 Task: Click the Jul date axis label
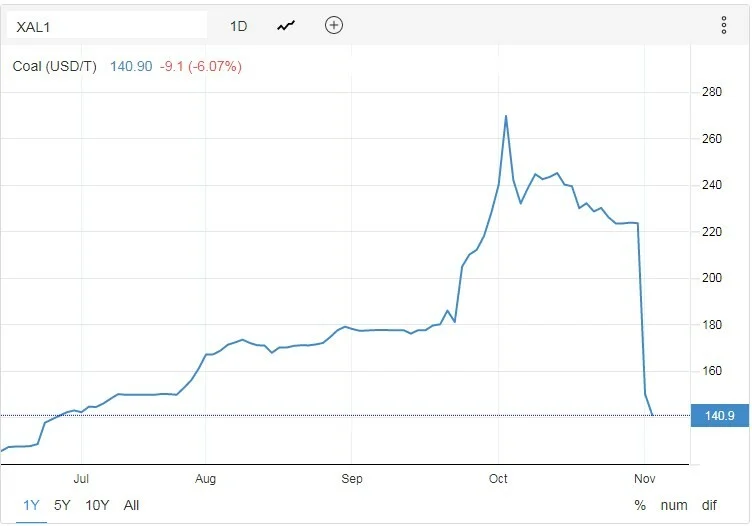[x=81, y=479]
